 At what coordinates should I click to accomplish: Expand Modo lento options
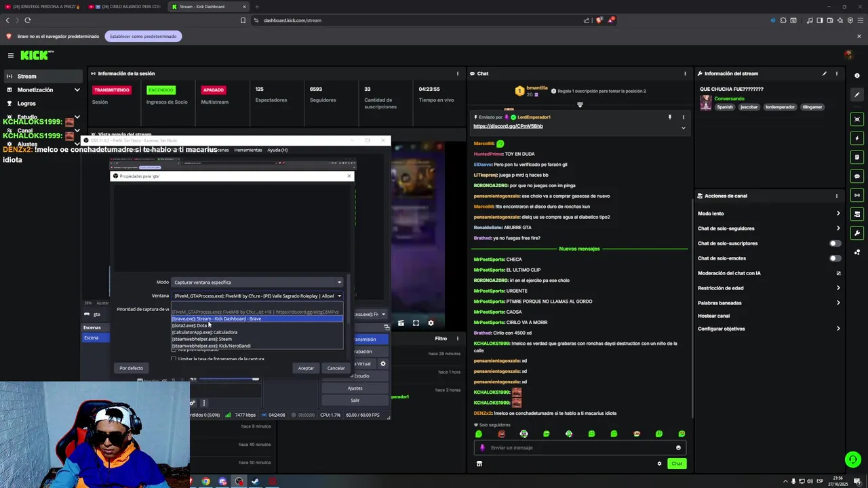(838, 213)
